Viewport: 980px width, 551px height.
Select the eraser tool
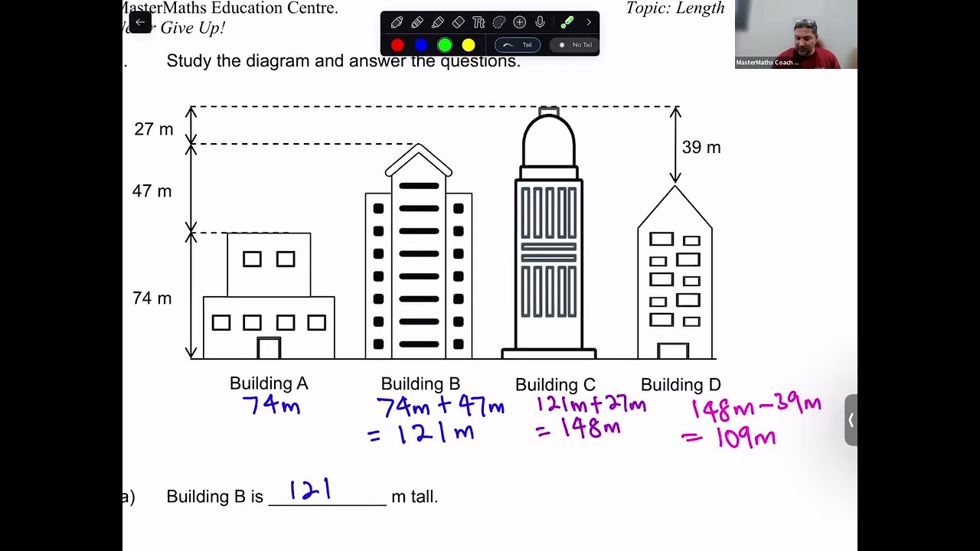[x=458, y=22]
